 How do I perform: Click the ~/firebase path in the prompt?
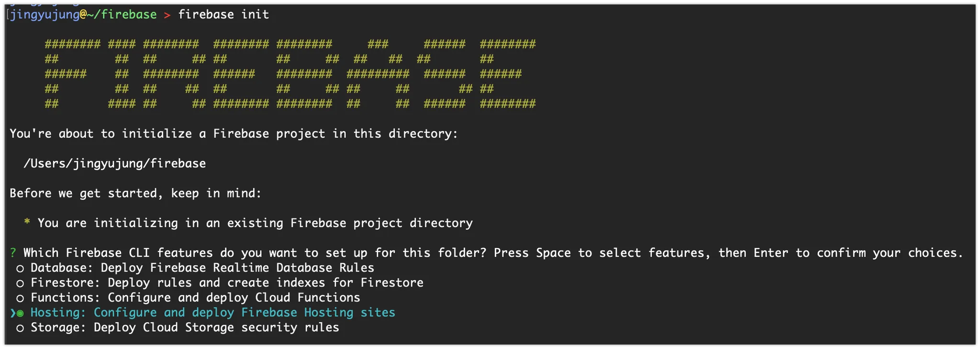pos(122,15)
